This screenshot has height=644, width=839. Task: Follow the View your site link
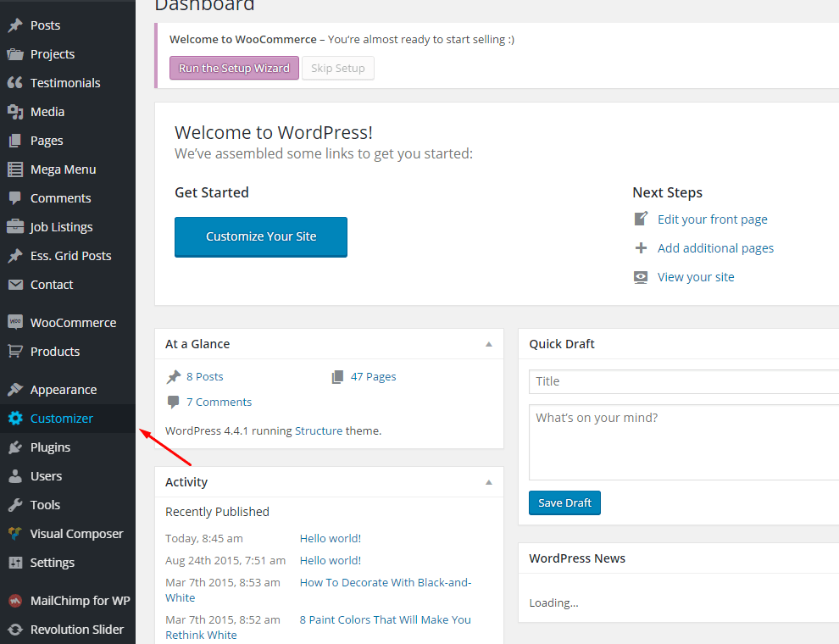coord(696,277)
